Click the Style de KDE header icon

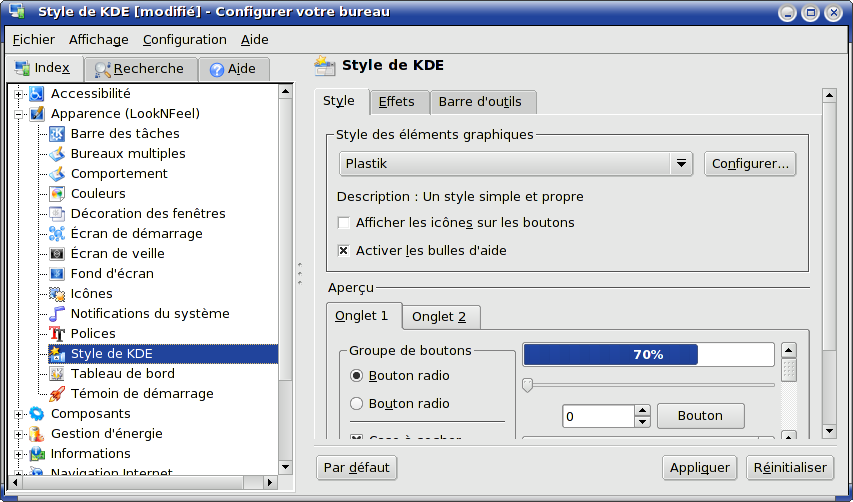325,65
